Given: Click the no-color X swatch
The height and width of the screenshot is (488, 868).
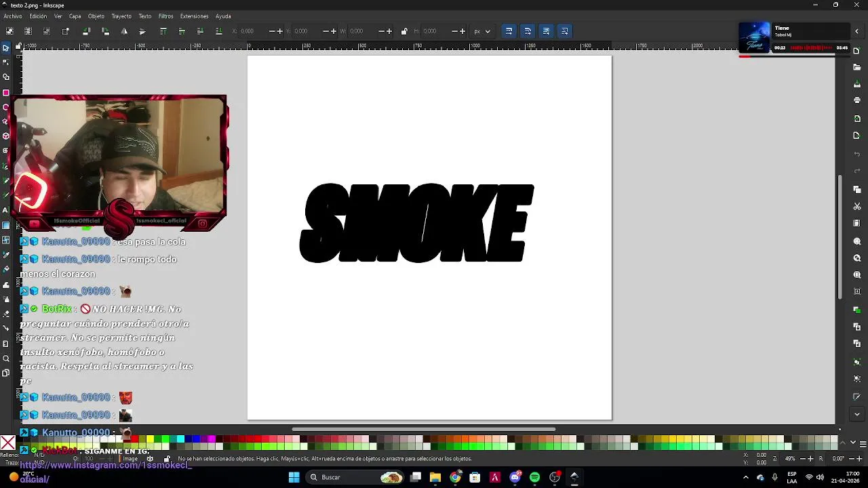Looking at the screenshot, I should (x=7, y=443).
